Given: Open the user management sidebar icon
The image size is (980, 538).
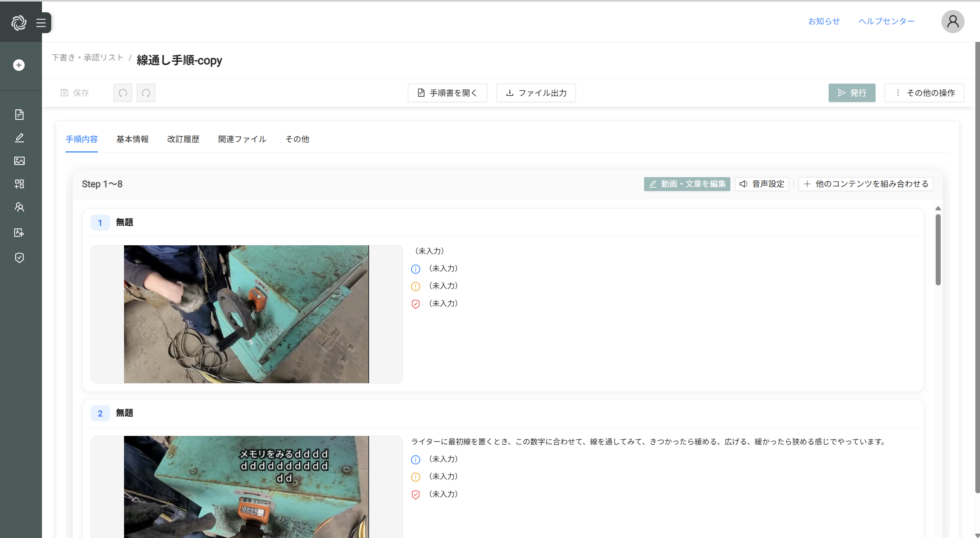Looking at the screenshot, I should pos(19,207).
